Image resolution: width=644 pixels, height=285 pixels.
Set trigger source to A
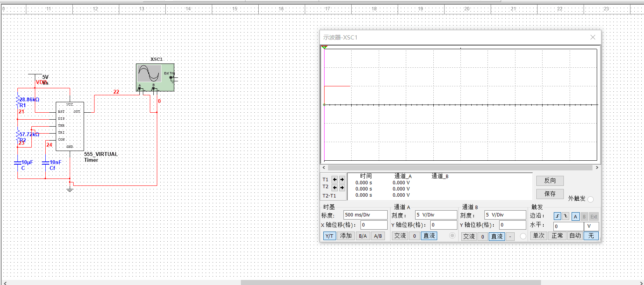coord(575,216)
